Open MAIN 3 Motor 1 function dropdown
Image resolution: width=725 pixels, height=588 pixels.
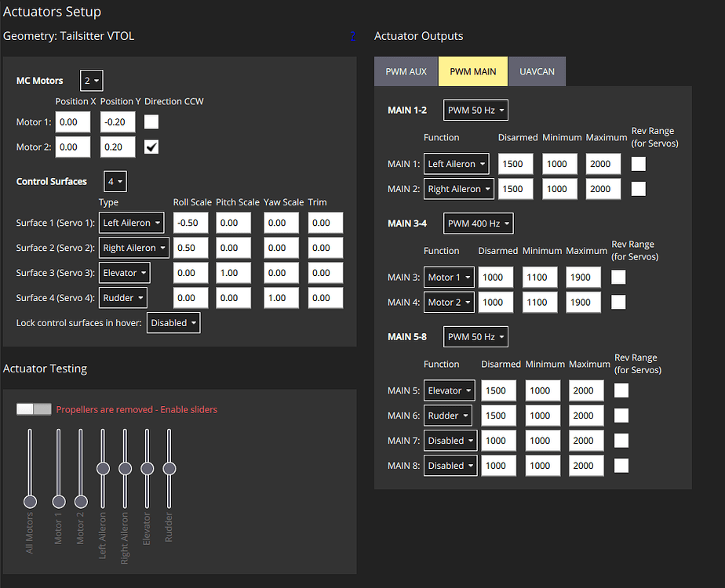(449, 277)
